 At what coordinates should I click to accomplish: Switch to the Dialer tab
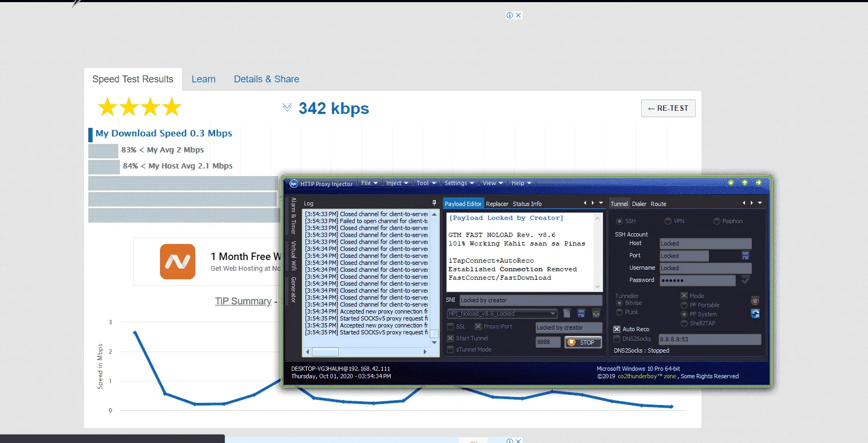(x=639, y=204)
